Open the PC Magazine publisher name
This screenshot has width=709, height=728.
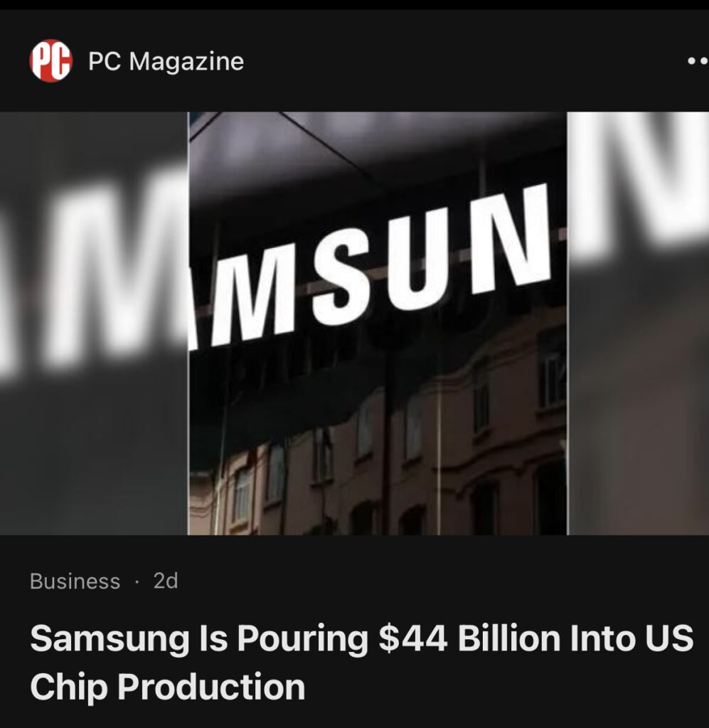[166, 61]
